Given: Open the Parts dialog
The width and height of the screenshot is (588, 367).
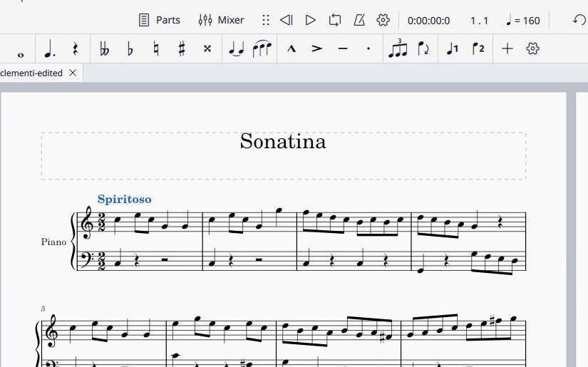Looking at the screenshot, I should (160, 20).
